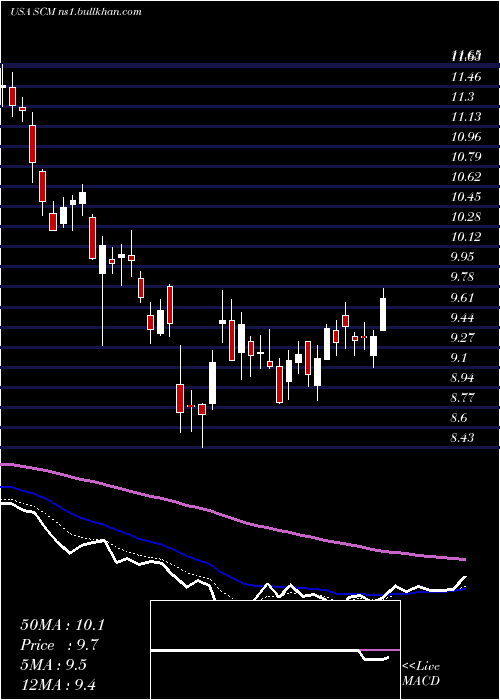Image resolution: width=500 pixels, height=700 pixels.
Task: Click the 50MA : 10.1 readout
Action: point(62,625)
